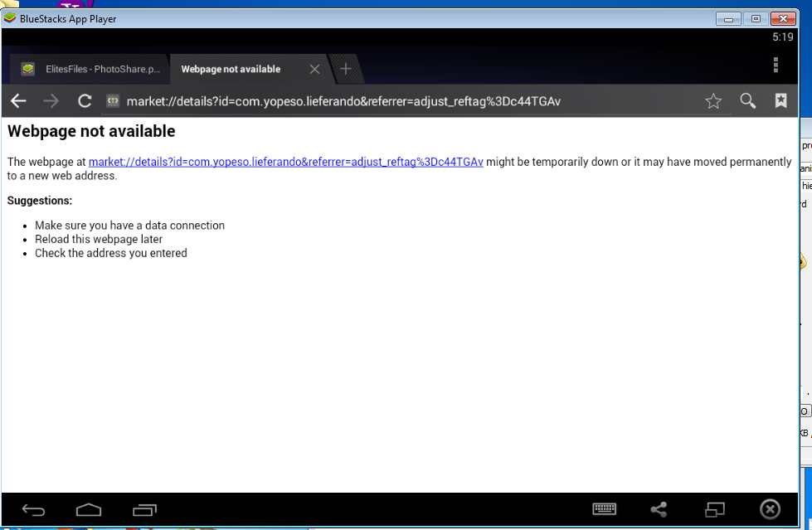
Task: Close the BlueStacks App Player window
Action: pyautogui.click(x=783, y=18)
